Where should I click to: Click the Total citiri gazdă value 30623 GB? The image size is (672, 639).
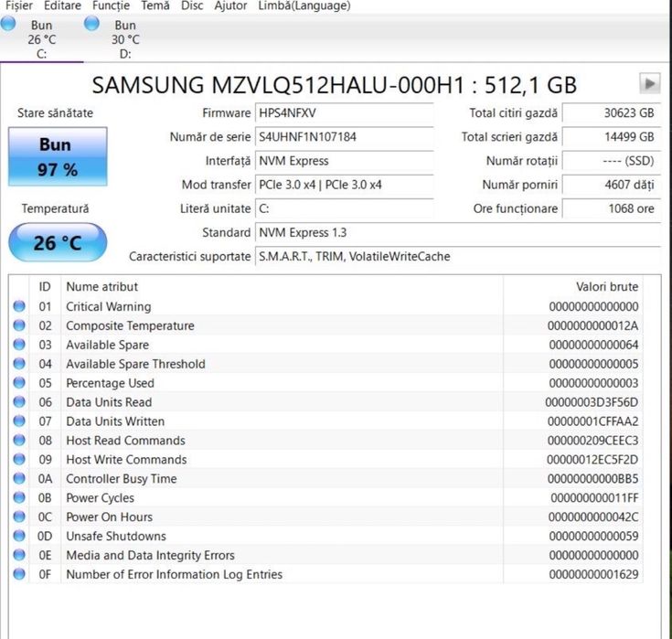611,113
